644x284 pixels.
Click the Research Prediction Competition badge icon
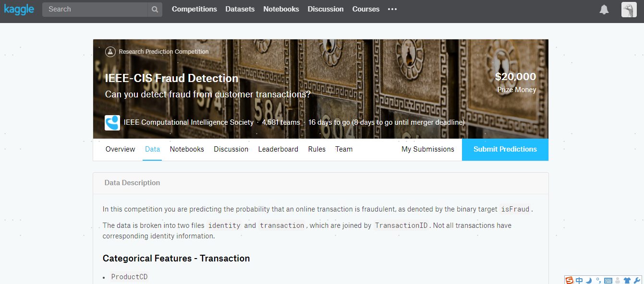(x=110, y=51)
